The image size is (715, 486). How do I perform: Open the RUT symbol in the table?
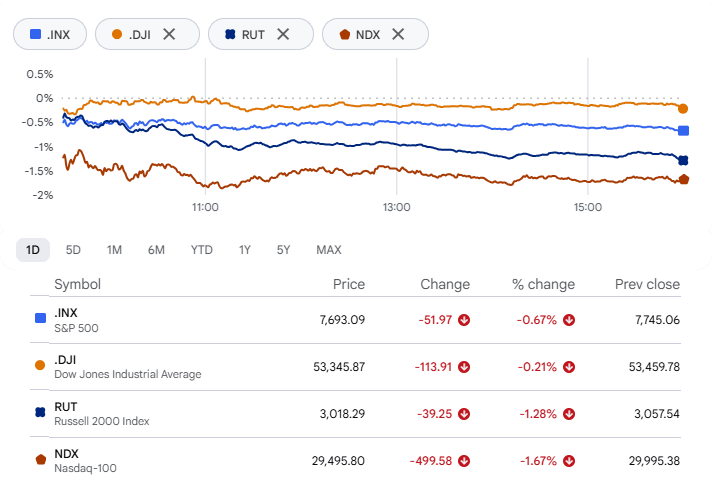[66, 407]
